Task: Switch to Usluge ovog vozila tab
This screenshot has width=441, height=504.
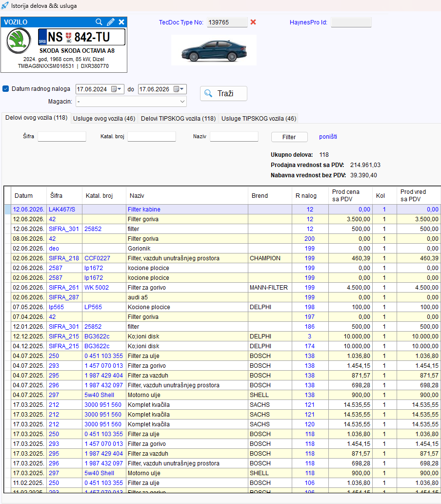Action: tap(104, 119)
